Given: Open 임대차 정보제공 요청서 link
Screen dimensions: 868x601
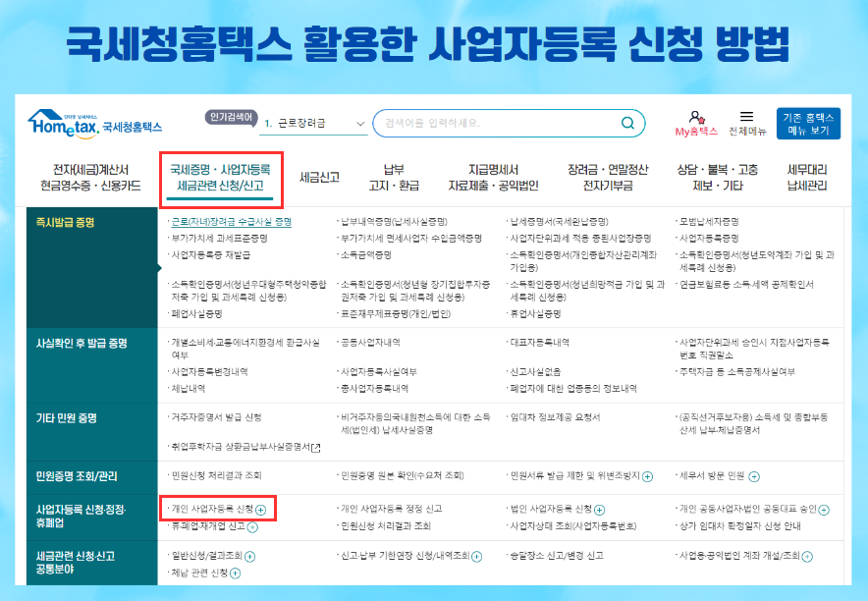Looking at the screenshot, I should click(x=555, y=417).
